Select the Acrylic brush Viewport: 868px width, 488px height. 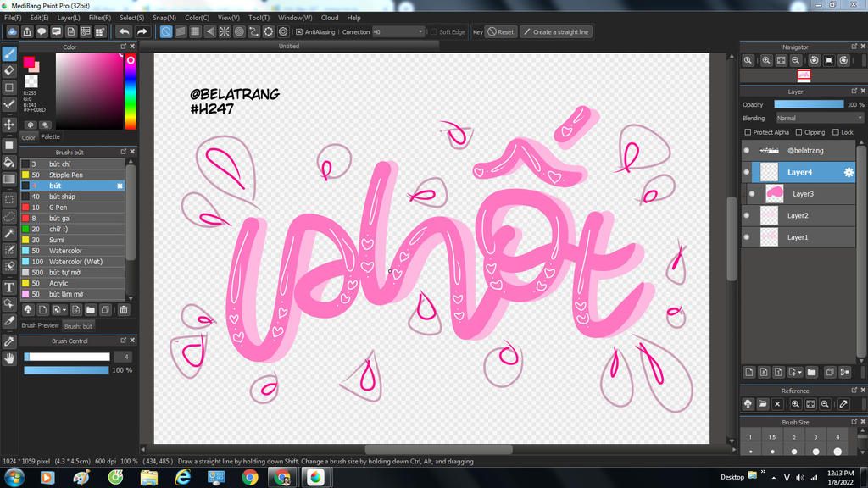73,283
